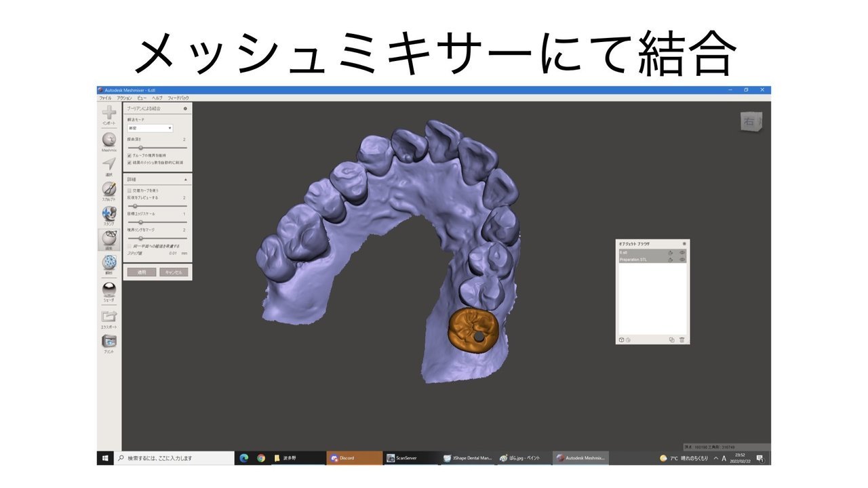Click the weather indicator in system tray

[684, 458]
